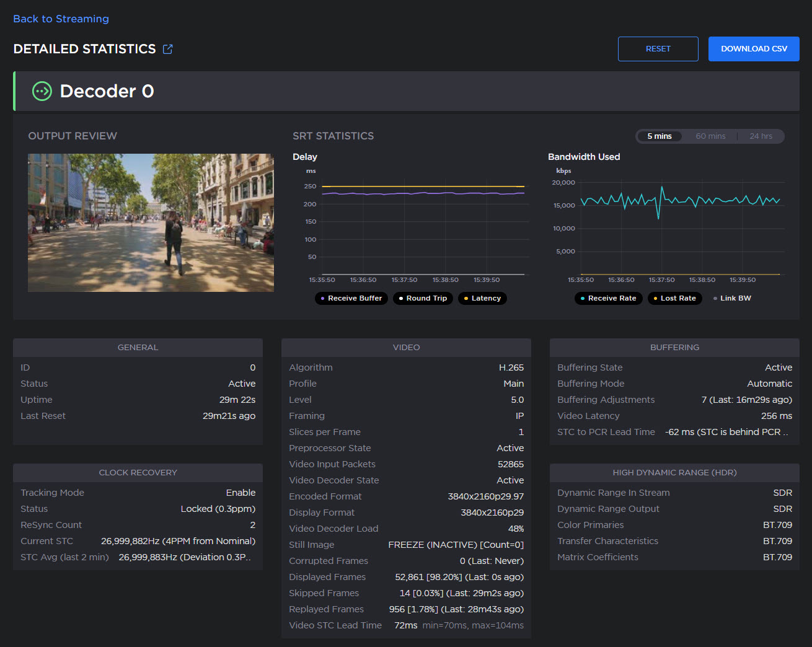Click the Delay chart plot area
This screenshot has height=647, width=812.
(423, 228)
